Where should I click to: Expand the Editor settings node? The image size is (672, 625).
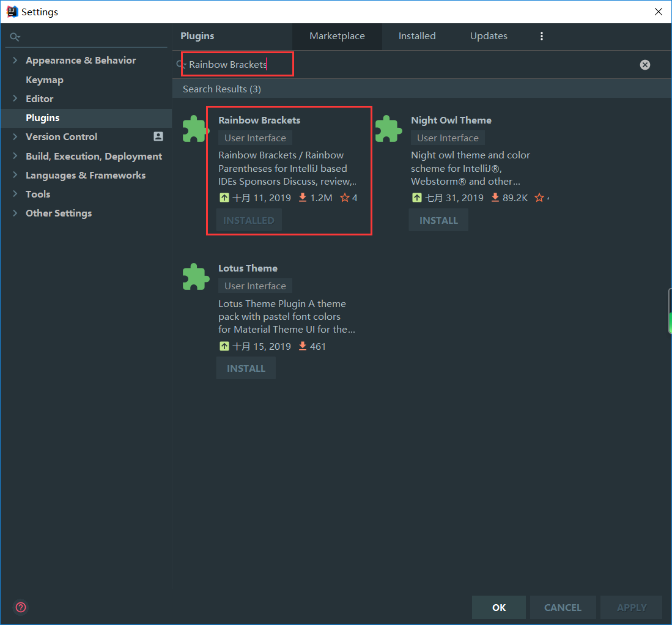(x=15, y=98)
